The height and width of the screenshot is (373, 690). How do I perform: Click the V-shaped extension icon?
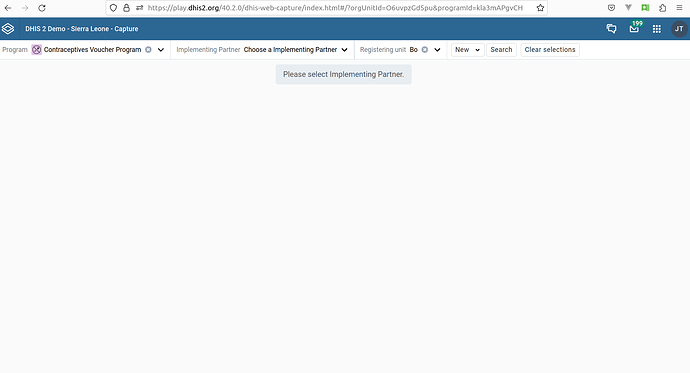point(628,8)
